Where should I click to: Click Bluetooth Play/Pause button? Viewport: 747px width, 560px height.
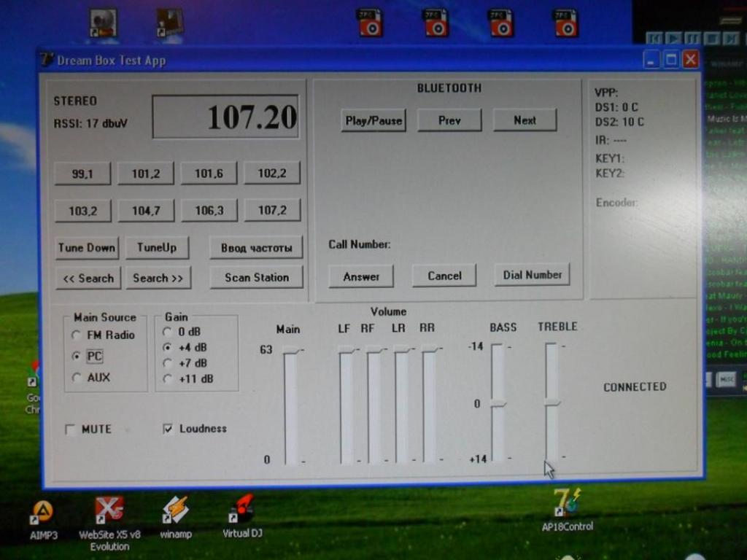click(373, 120)
